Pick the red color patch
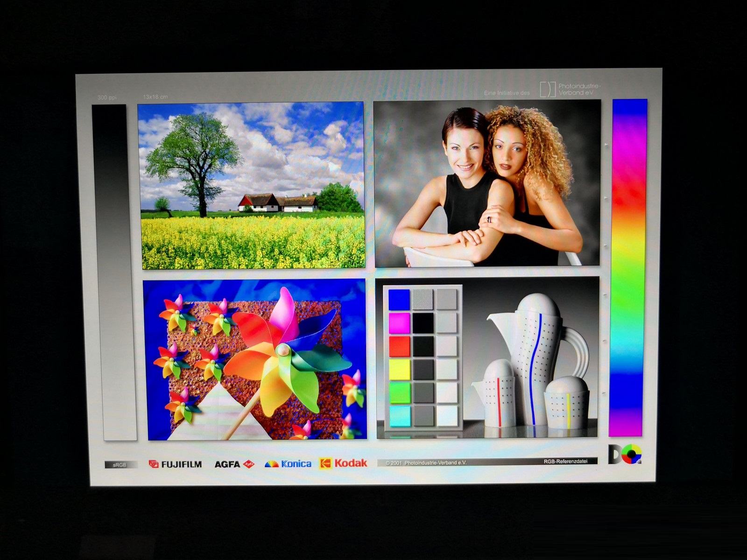Screen dimensions: 747x560 coord(399,346)
